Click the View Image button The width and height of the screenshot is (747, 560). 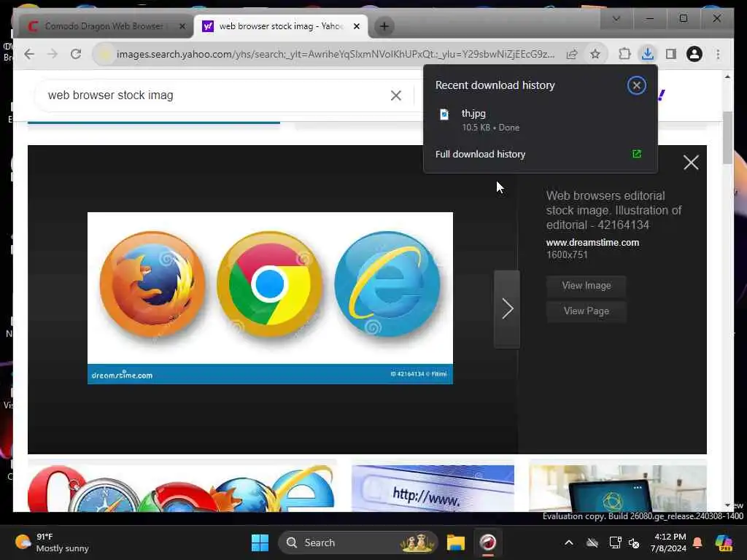click(x=586, y=286)
